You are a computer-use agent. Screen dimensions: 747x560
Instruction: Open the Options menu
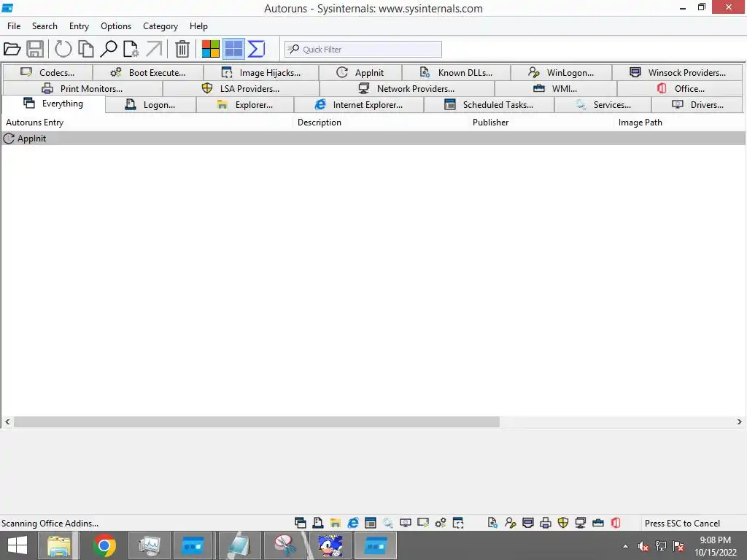[x=116, y=26]
